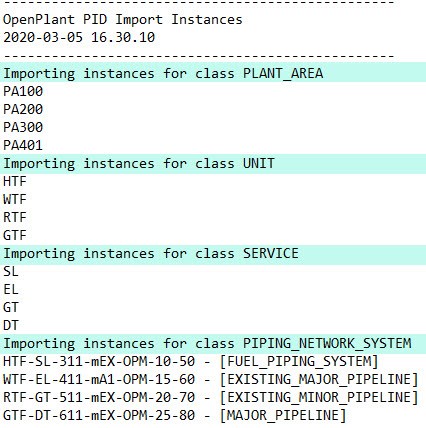This screenshot has width=426, height=428.
Task: Select the GTF-DT-611 MAJOR_PIPELINE line
Action: 175,415
